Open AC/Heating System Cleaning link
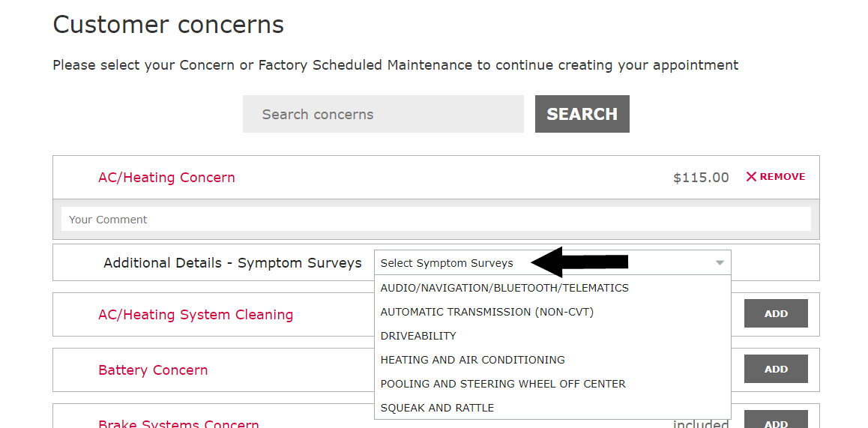868x428 pixels. click(196, 315)
